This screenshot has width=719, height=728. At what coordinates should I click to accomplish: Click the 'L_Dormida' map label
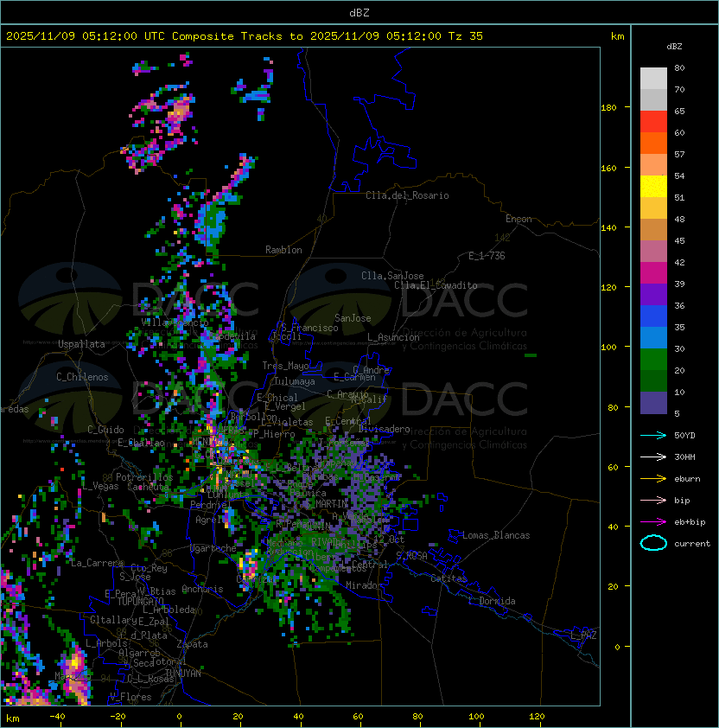tap(492, 601)
